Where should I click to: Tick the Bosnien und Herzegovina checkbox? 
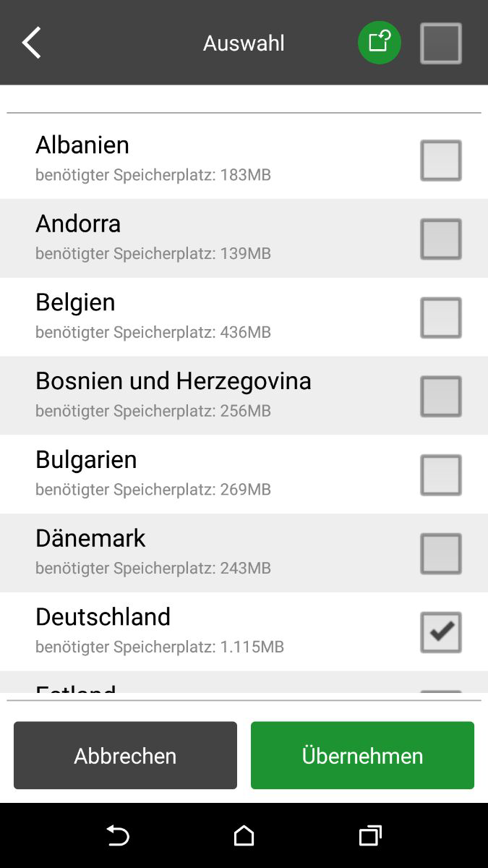pos(441,396)
